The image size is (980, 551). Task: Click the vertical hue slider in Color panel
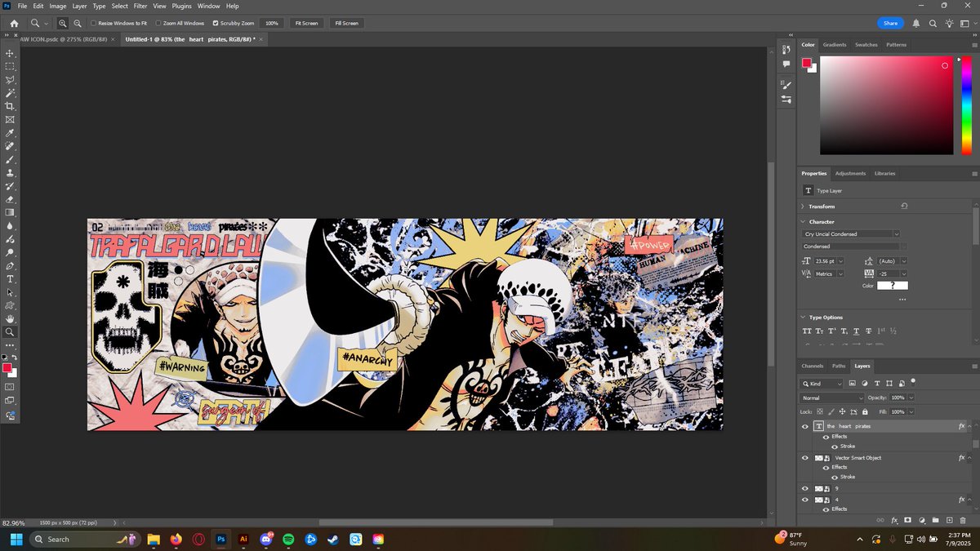[x=967, y=105]
